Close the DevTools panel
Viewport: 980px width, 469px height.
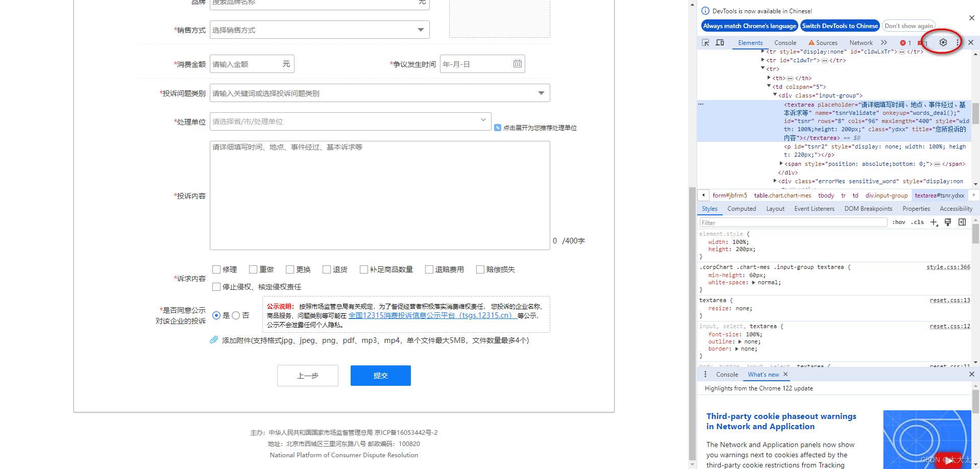(971, 43)
